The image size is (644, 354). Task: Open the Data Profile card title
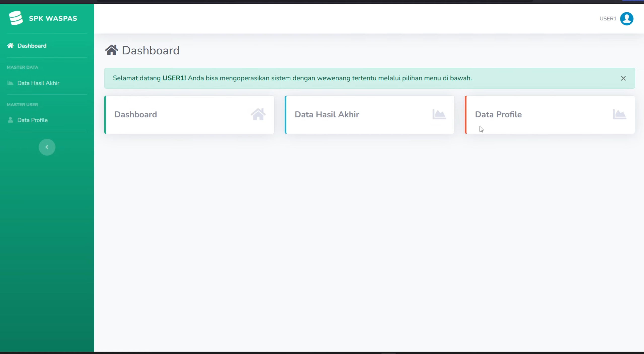[x=498, y=114]
